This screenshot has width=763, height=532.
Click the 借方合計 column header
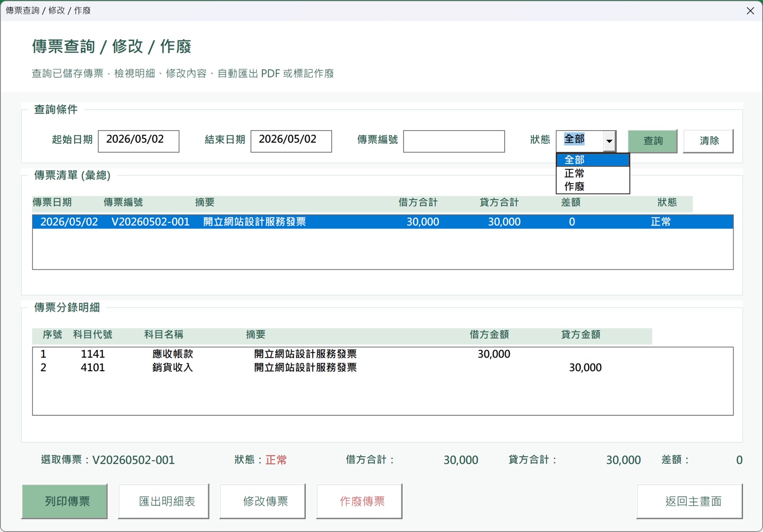418,202
